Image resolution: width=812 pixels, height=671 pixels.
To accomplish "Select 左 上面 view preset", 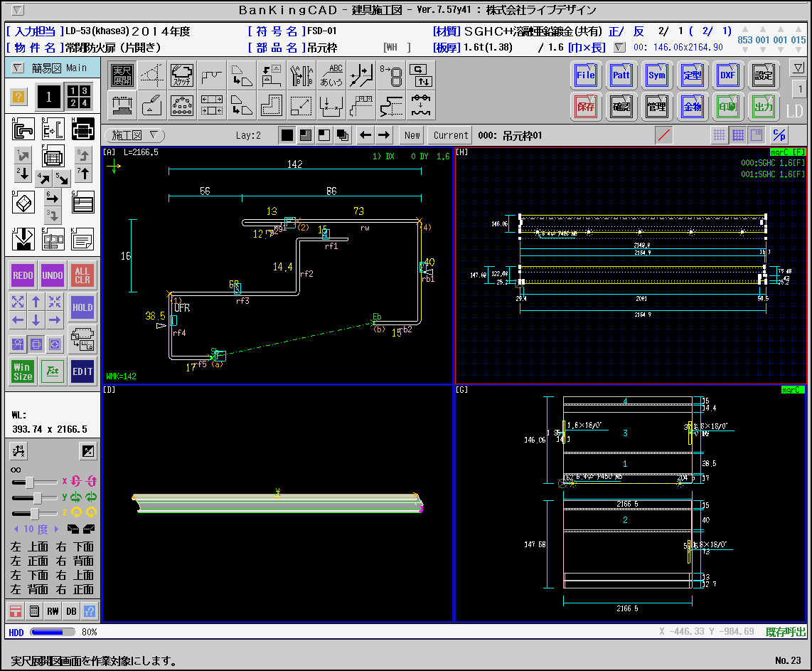I will coord(29,546).
